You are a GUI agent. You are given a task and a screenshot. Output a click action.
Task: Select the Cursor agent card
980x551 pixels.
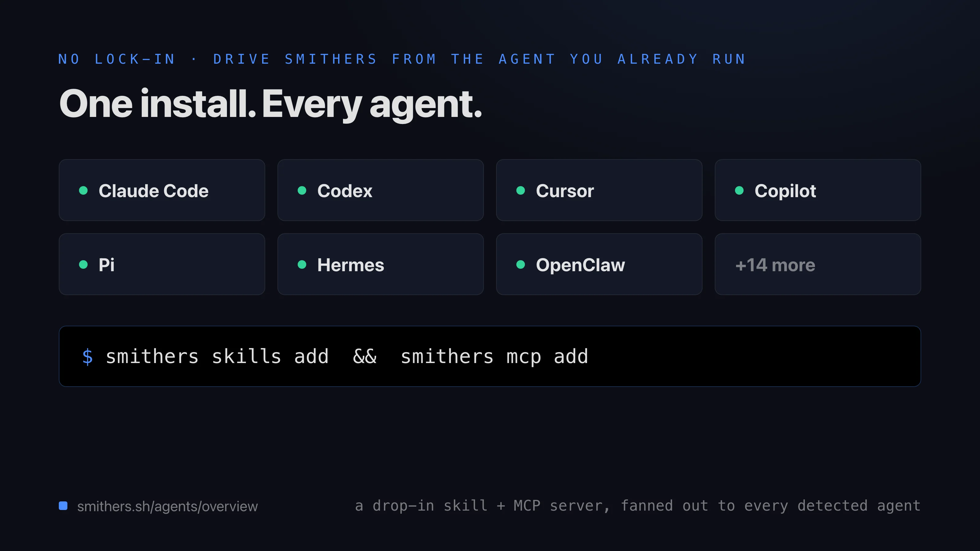click(x=599, y=190)
